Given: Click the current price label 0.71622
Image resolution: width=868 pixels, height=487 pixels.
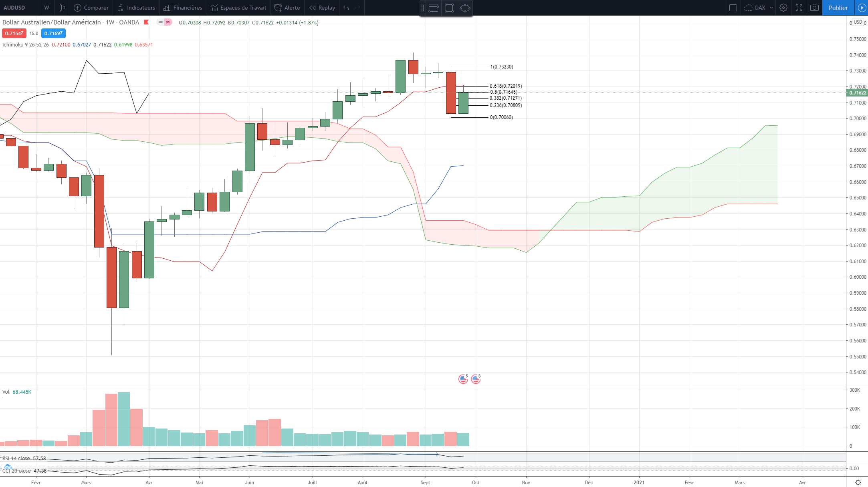Looking at the screenshot, I should point(858,93).
